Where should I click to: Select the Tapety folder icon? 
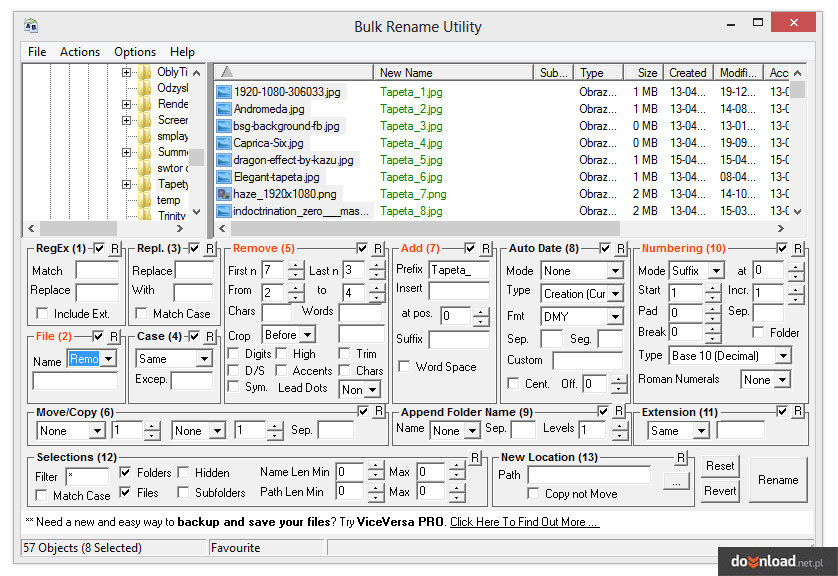coord(144,184)
